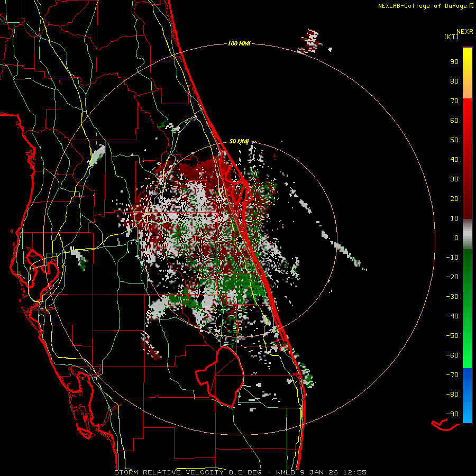The height and width of the screenshot is (476, 476).
Task: Click the 30 value on the velocity scale
Action: [454, 179]
